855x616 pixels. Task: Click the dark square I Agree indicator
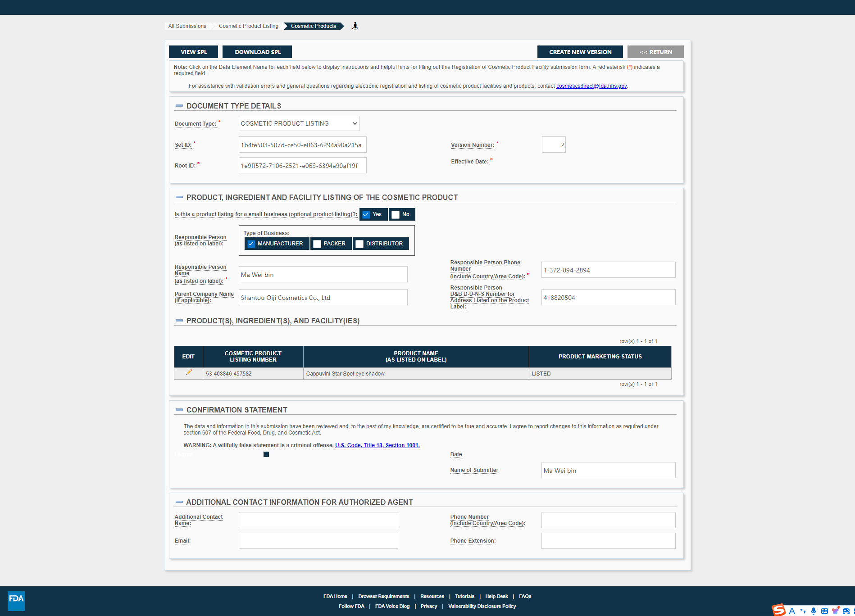point(266,454)
